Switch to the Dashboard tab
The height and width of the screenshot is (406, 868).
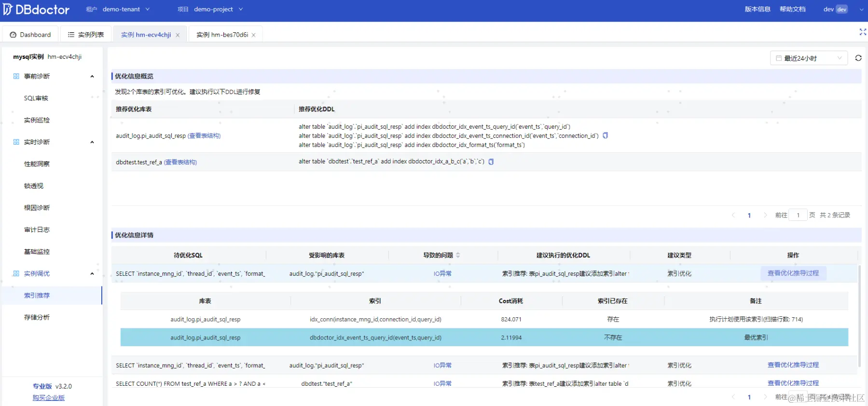click(x=30, y=35)
